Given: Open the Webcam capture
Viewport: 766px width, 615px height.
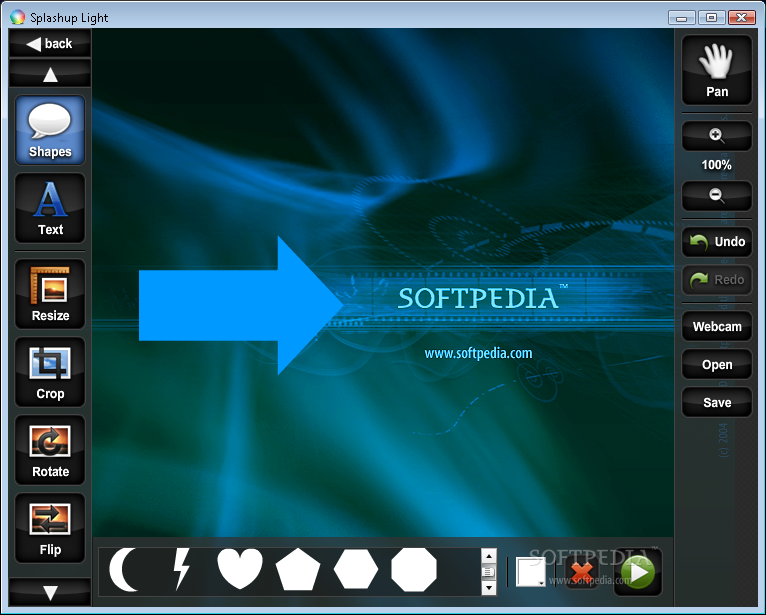Looking at the screenshot, I should tap(717, 326).
